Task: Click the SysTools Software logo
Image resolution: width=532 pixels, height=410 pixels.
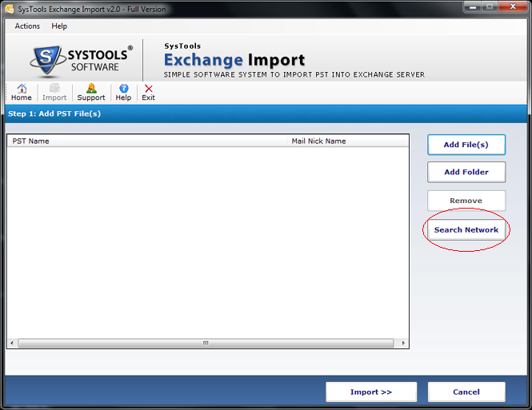Action: coord(82,60)
